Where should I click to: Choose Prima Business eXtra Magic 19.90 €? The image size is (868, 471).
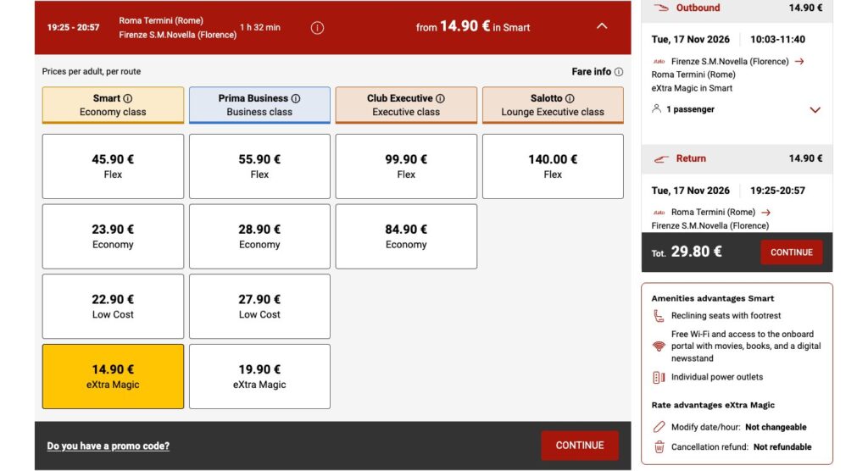pos(259,376)
